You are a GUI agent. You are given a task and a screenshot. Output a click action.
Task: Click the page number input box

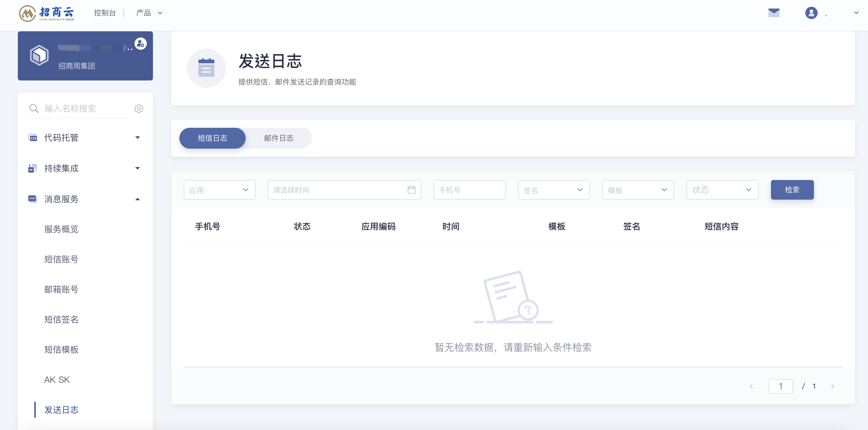(x=780, y=386)
